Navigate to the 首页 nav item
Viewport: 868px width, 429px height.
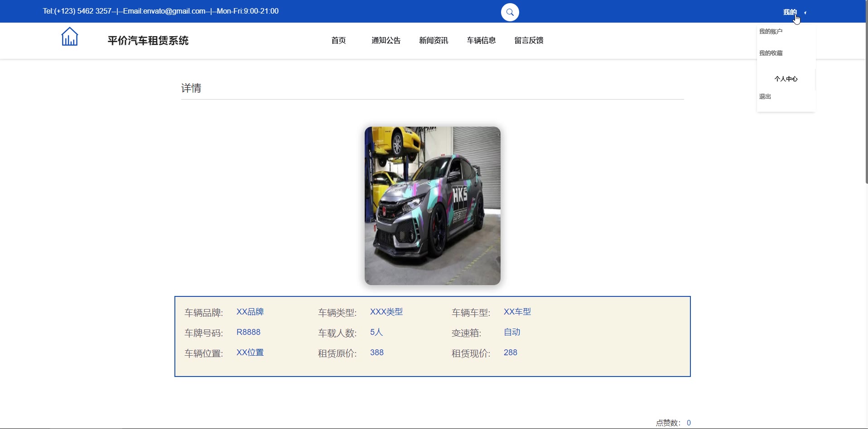click(x=338, y=41)
